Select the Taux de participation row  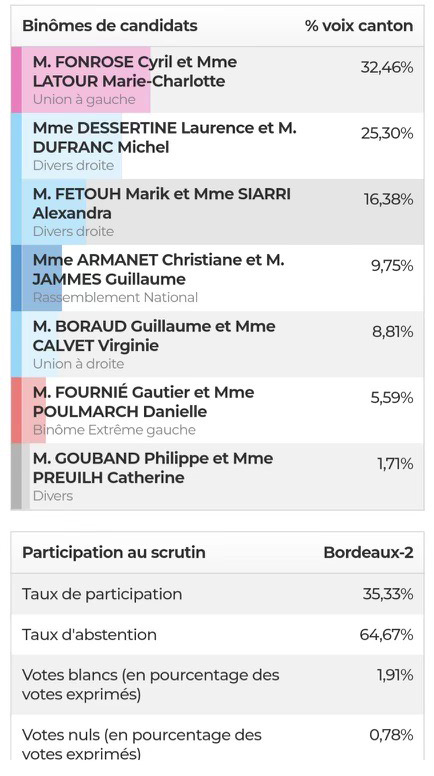(x=217, y=594)
